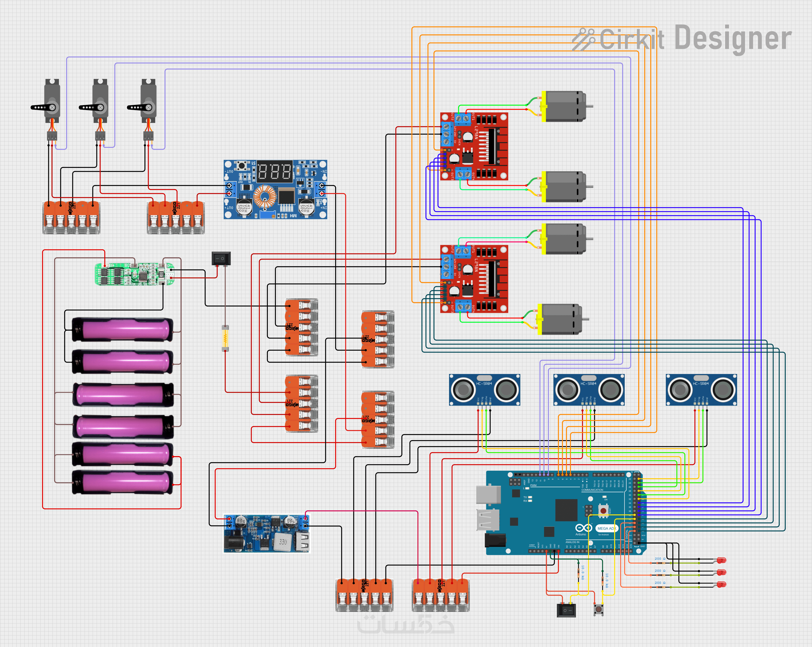
Task: Select the middle HC-SR04 ultrasonic sensor
Action: [x=589, y=390]
